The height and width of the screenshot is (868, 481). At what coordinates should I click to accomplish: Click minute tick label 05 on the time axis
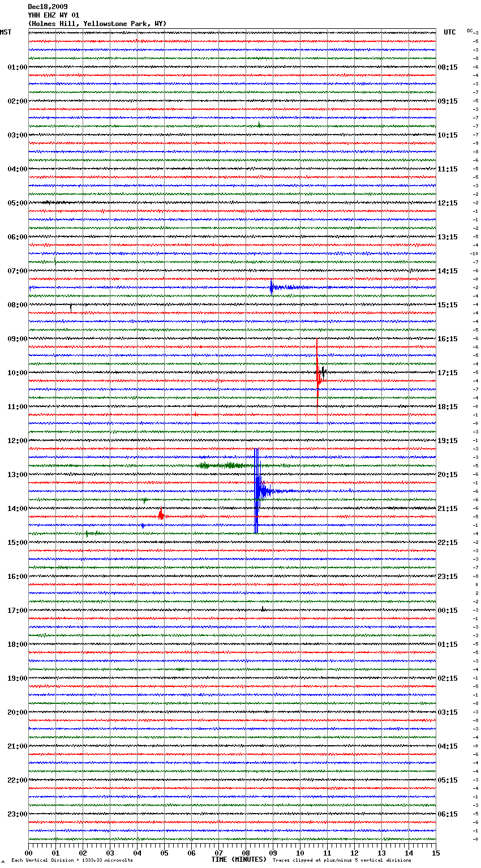click(164, 853)
